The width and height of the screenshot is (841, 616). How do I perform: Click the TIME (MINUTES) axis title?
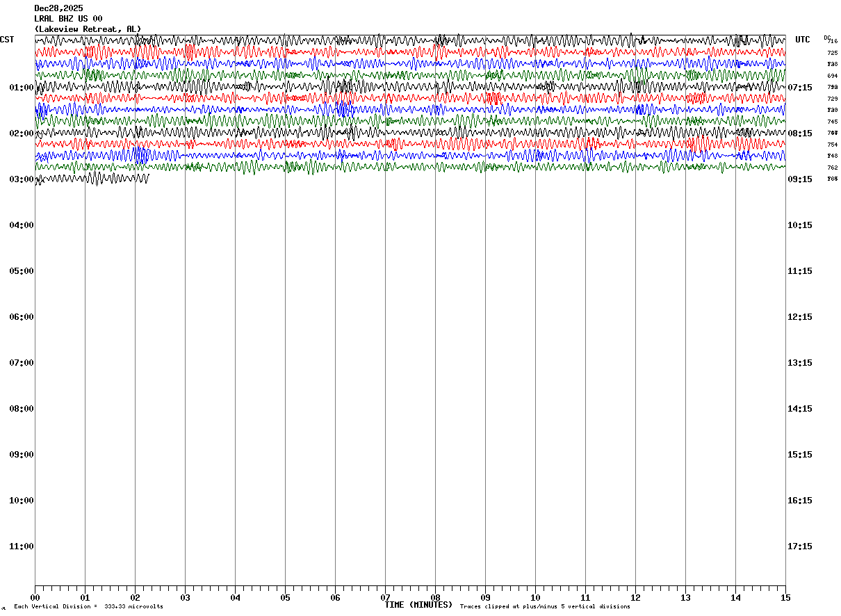(x=418, y=605)
